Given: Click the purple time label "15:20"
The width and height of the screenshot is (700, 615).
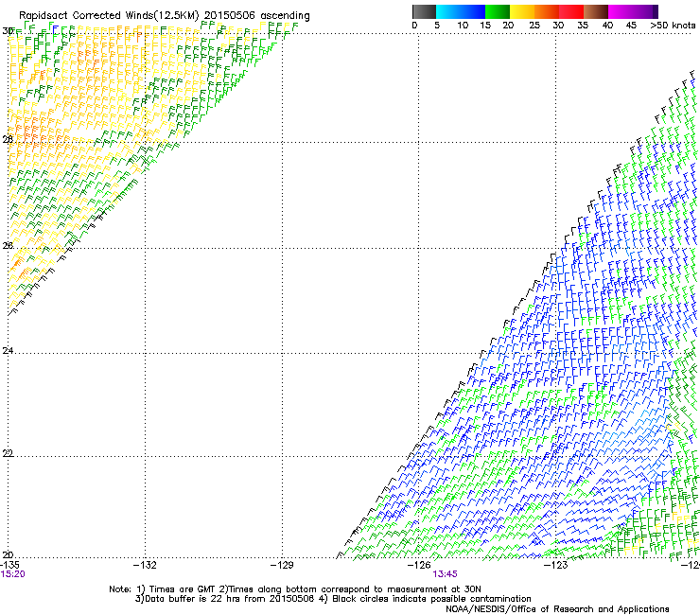Looking at the screenshot, I should point(12,574).
